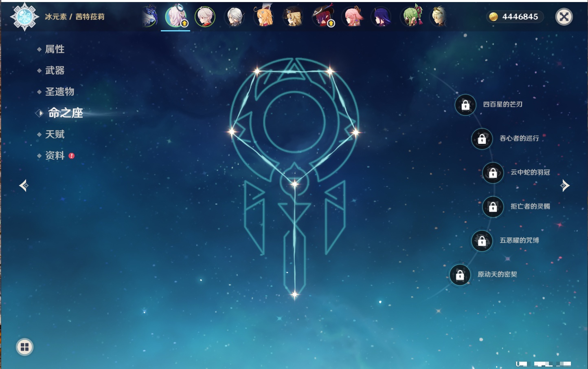The width and height of the screenshot is (588, 369).
Task: Open locked constellation 云中蛇的羽冠
Action: (x=493, y=173)
